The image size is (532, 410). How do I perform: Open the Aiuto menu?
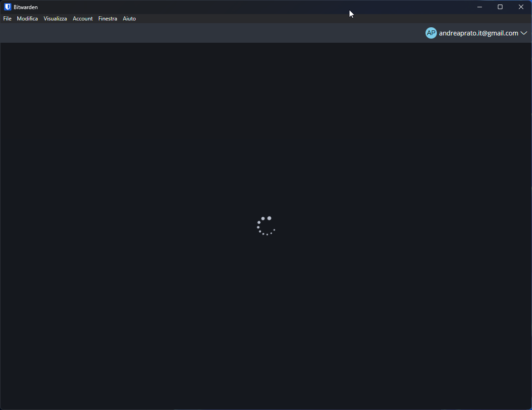click(129, 18)
